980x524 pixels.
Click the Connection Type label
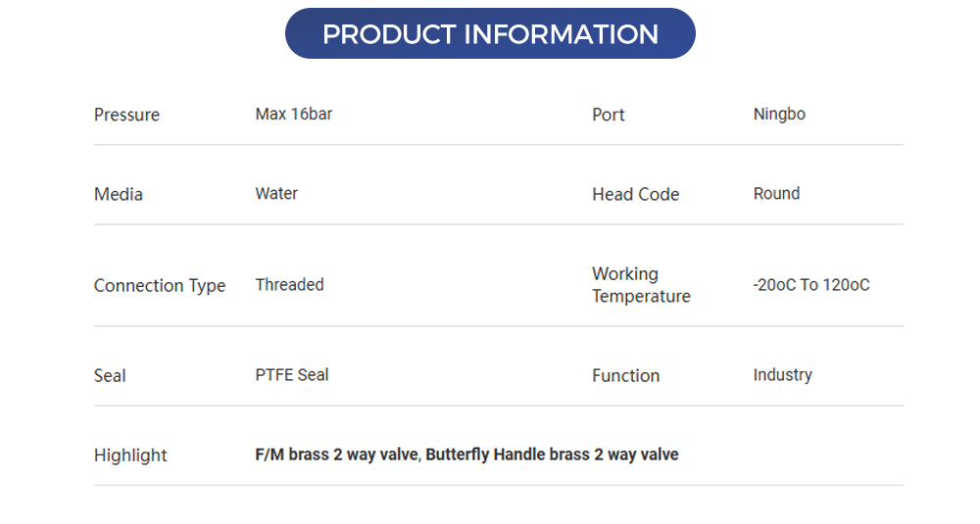[x=160, y=285]
